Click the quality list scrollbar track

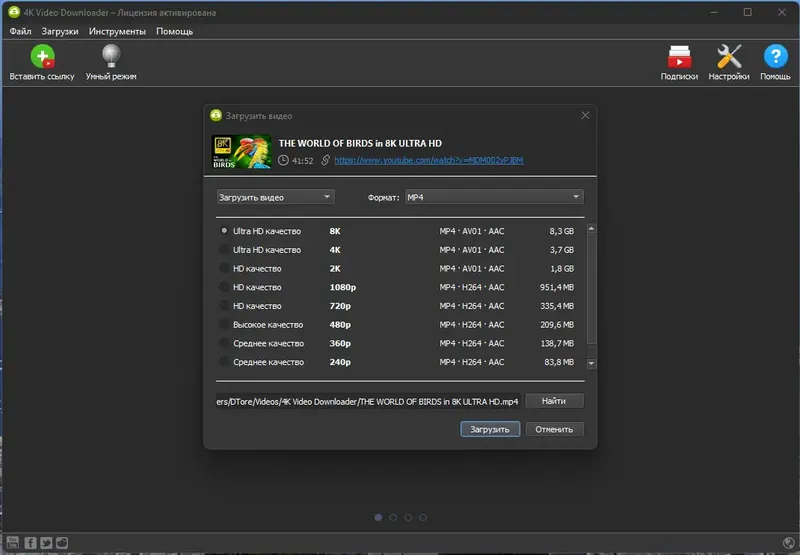[x=591, y=296]
